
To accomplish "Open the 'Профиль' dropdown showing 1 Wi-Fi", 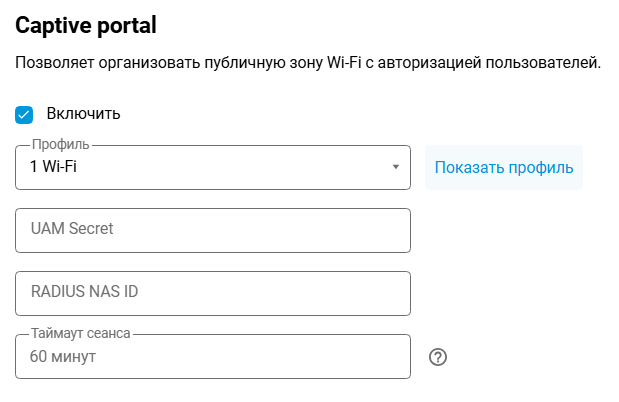I will 213,167.
